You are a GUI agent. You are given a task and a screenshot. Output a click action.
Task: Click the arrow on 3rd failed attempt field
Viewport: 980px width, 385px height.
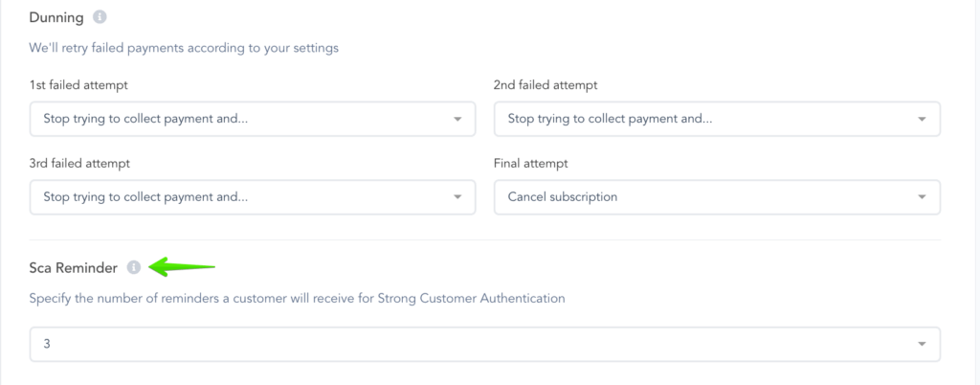(x=457, y=198)
